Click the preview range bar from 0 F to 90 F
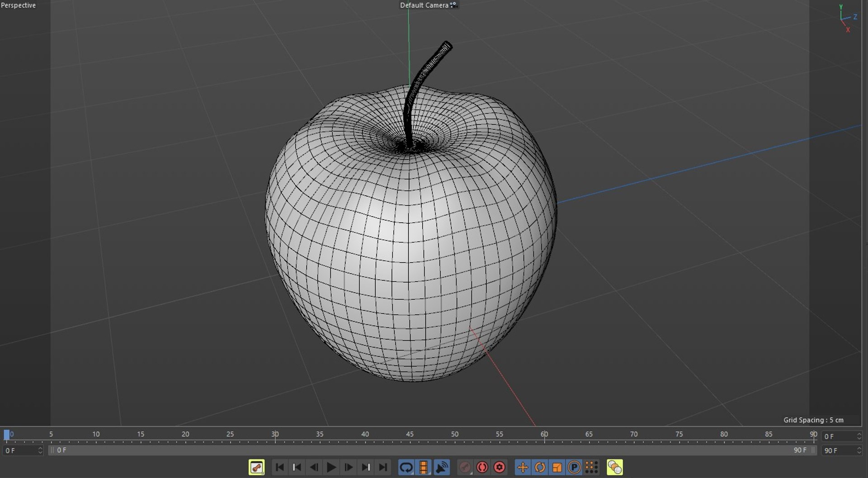868x478 pixels. (432, 450)
